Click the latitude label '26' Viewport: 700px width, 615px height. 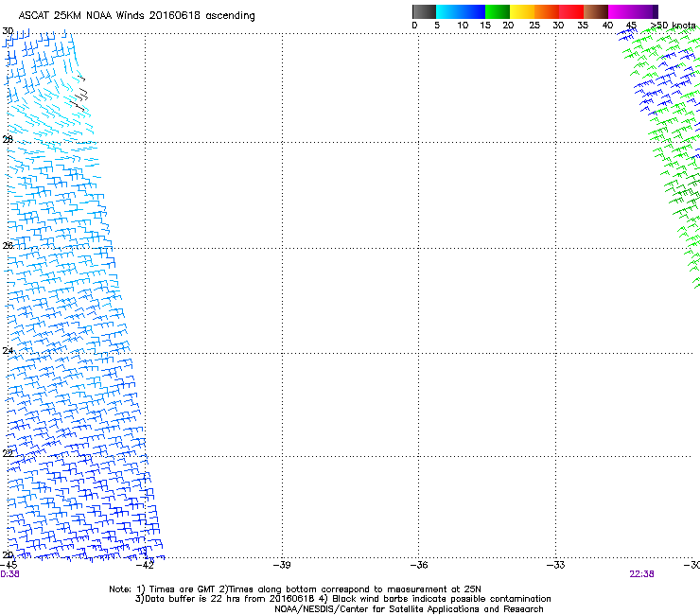point(8,246)
